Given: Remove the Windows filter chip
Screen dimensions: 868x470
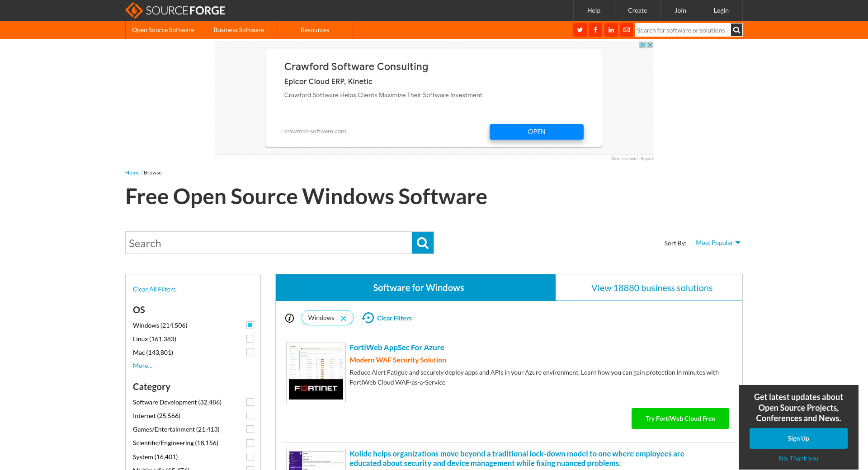Looking at the screenshot, I should (344, 318).
